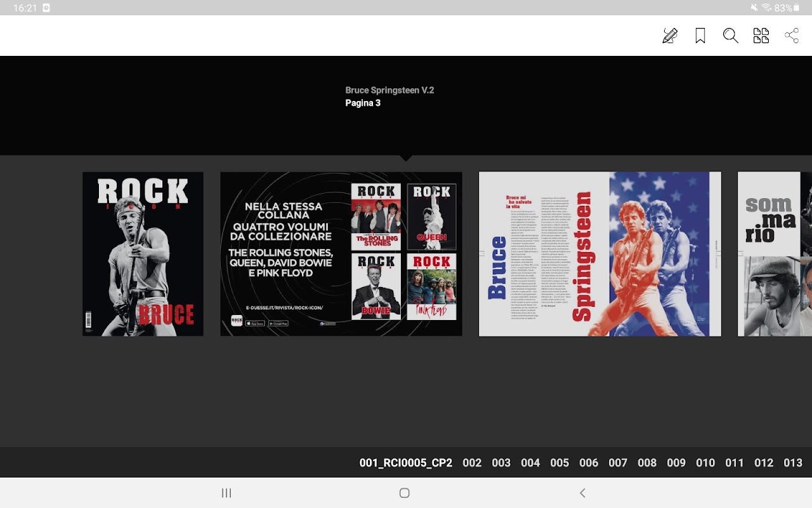The image size is (812, 508).
Task: Jump to page 001_RCI0005_CP2
Action: (x=406, y=463)
